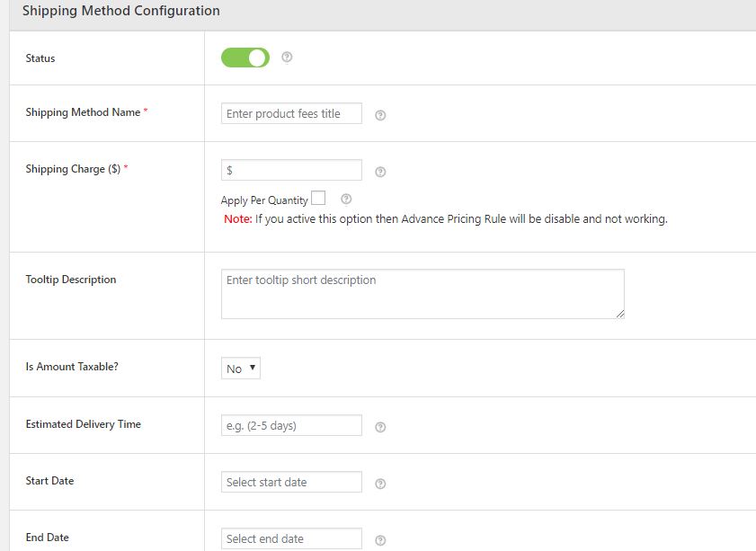Open the Start Date picker field
This screenshot has height=551, width=756.
click(x=291, y=482)
